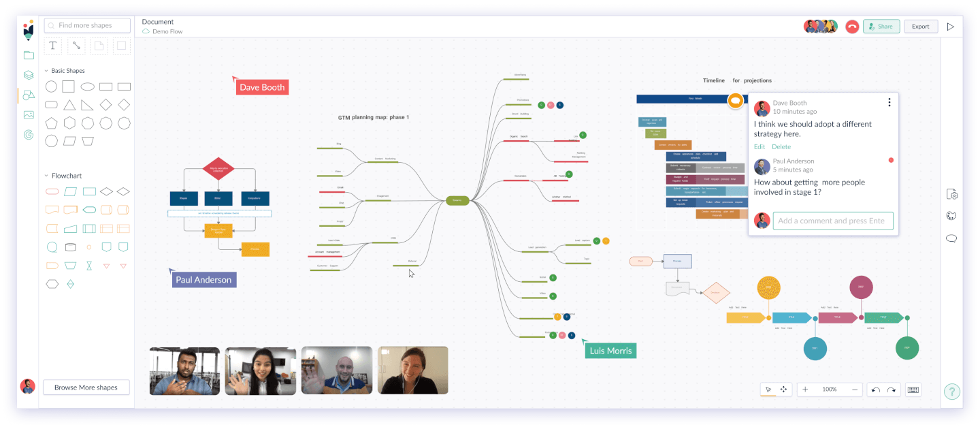Viewport: 980px width, 427px height.
Task: Open the Creately logo home icon
Action: 28,31
